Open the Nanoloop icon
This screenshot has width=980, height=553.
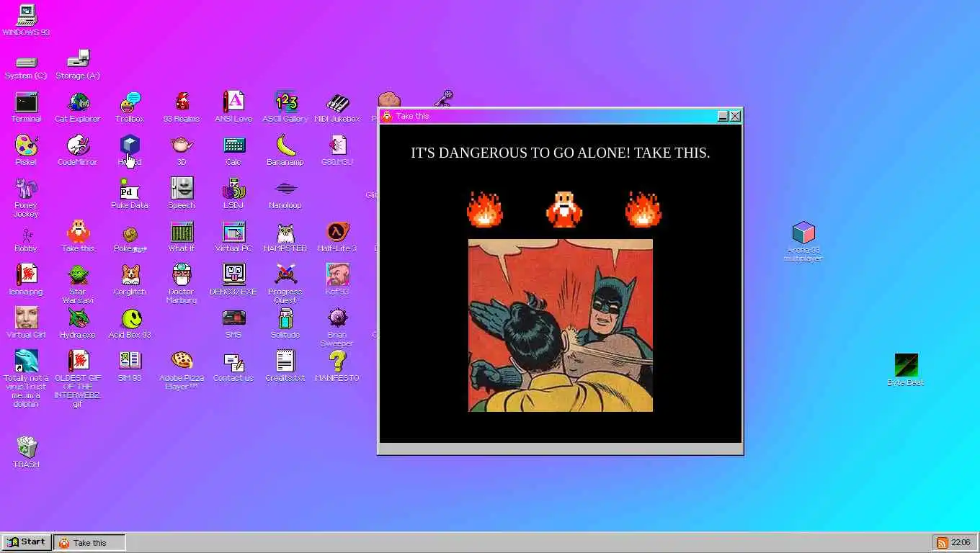[285, 194]
